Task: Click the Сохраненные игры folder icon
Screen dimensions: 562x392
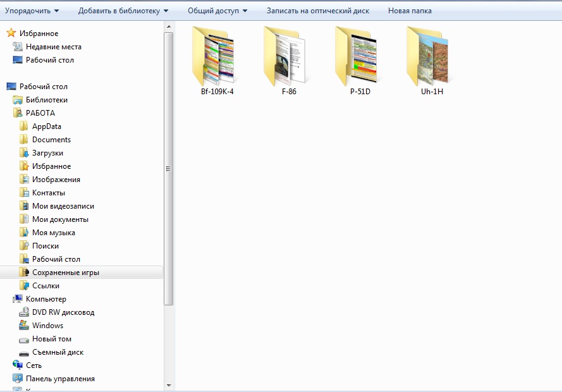Action: (x=23, y=272)
